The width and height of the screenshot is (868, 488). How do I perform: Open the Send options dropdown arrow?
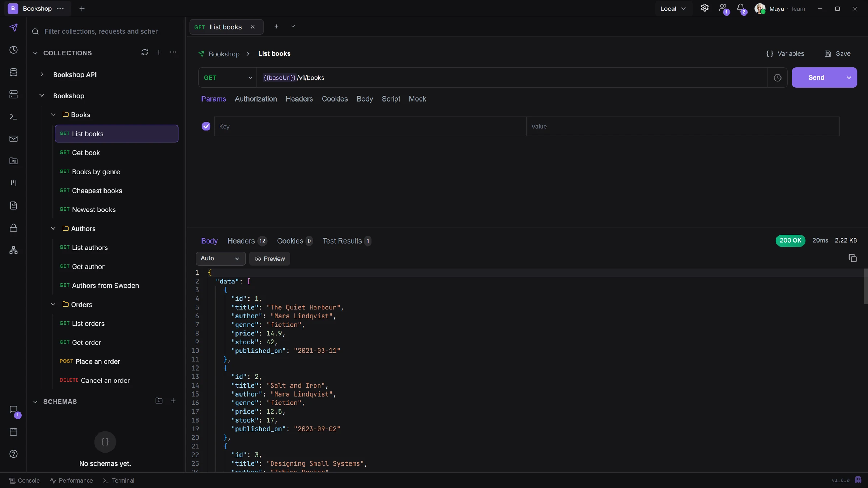pyautogui.click(x=849, y=78)
